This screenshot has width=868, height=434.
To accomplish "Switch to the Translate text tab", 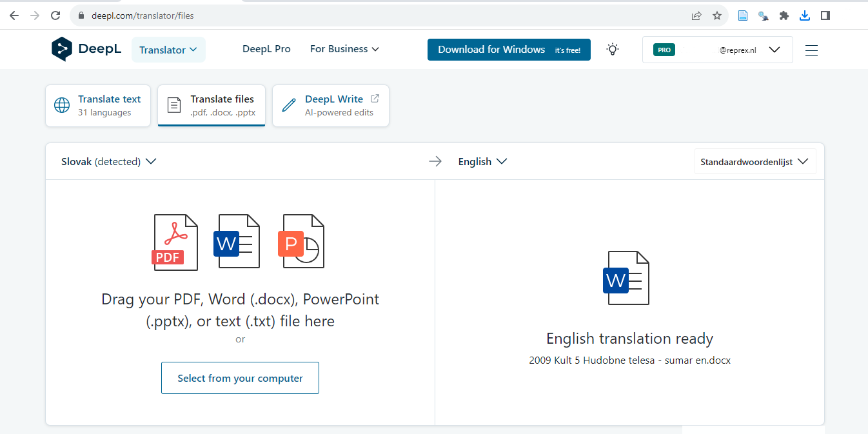I will click(98, 105).
